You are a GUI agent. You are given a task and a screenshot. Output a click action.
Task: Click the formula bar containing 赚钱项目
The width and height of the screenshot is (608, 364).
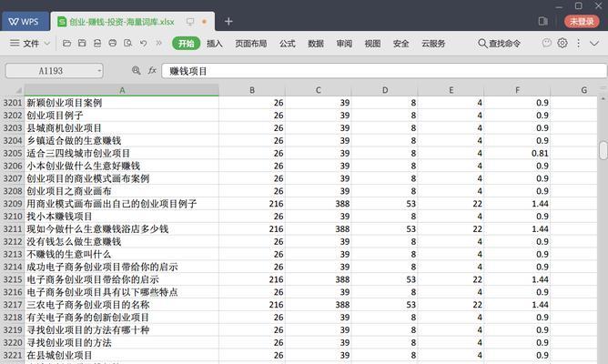[384, 71]
